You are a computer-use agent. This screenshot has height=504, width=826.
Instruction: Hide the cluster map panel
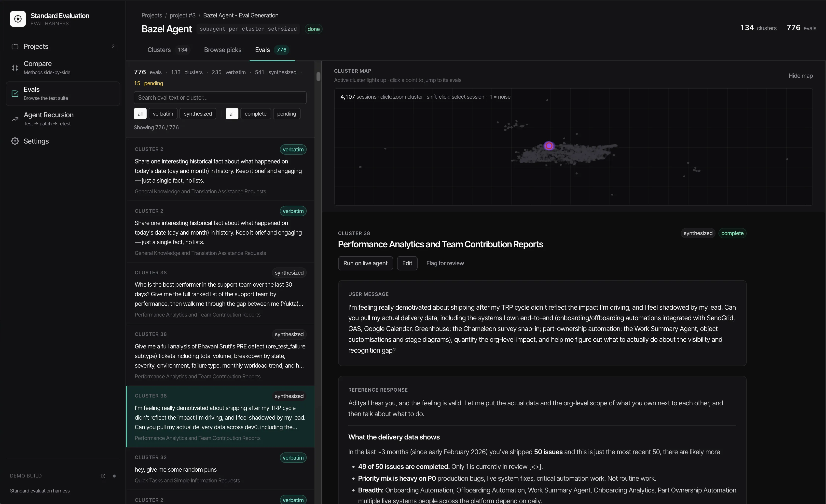pyautogui.click(x=800, y=76)
